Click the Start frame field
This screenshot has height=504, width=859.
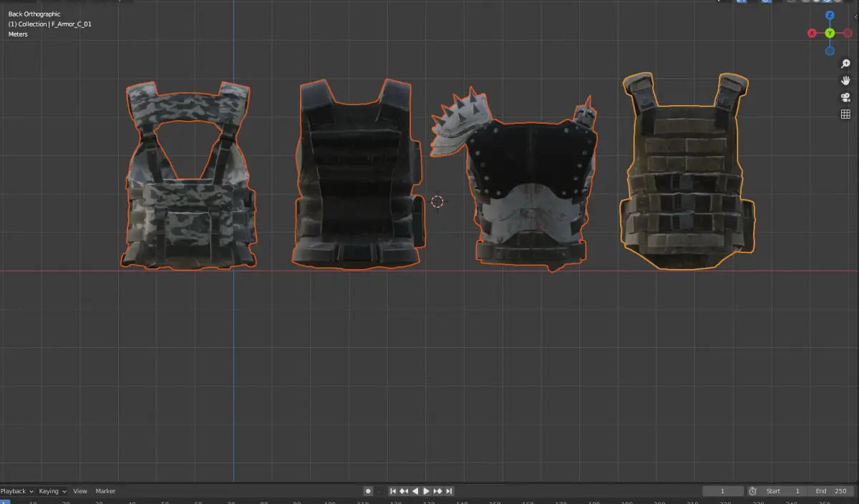(x=783, y=491)
